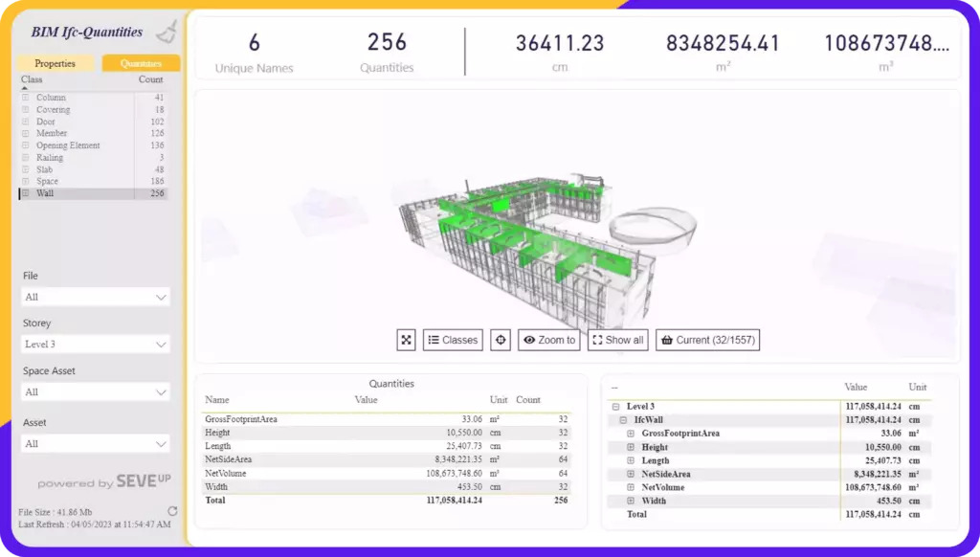Click the Zoom to eye button
Viewport: 980px width, 557px height.
tap(548, 340)
